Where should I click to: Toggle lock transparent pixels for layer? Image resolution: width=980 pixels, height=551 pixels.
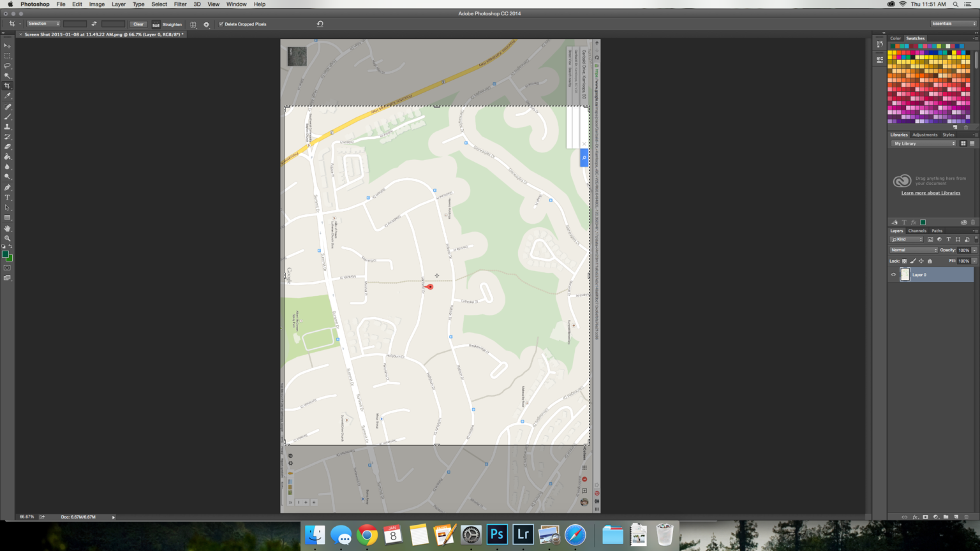(904, 261)
